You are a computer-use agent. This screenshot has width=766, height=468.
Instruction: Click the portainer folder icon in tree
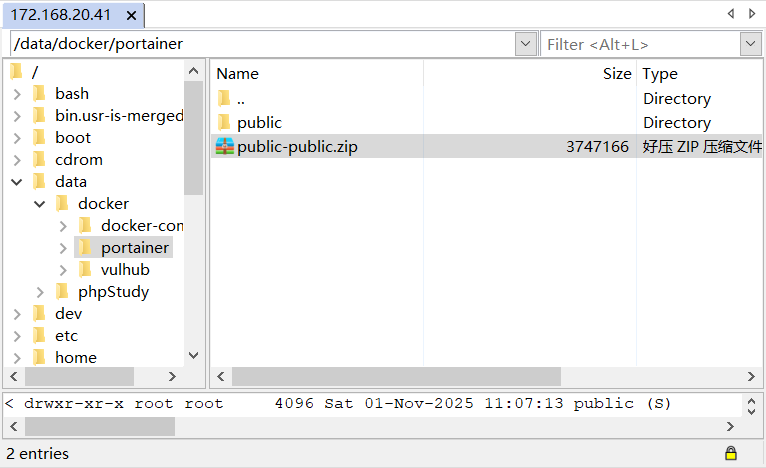85,248
